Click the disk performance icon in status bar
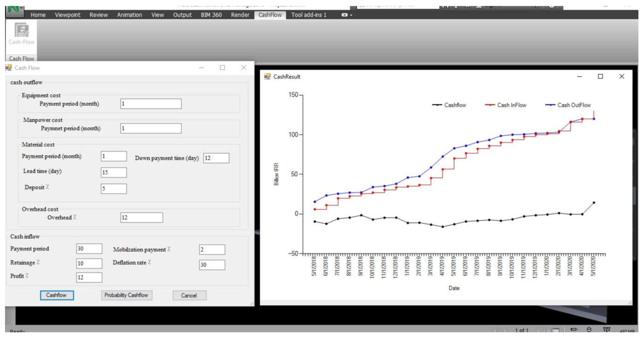The height and width of the screenshot is (340, 644). [x=589, y=330]
